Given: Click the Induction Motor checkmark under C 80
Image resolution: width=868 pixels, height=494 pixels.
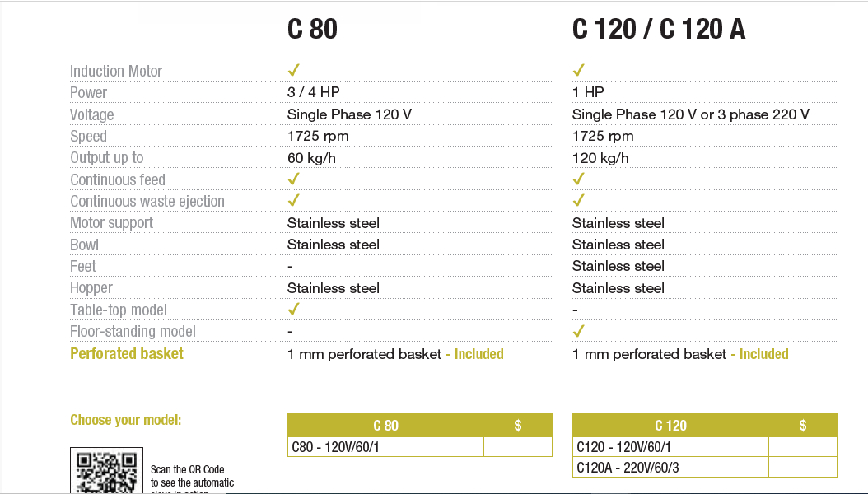Looking at the screenshot, I should (293, 70).
